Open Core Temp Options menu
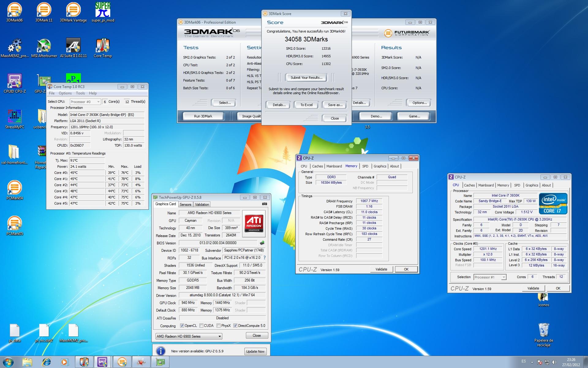Viewport: 588px width, 368px height. tap(65, 93)
